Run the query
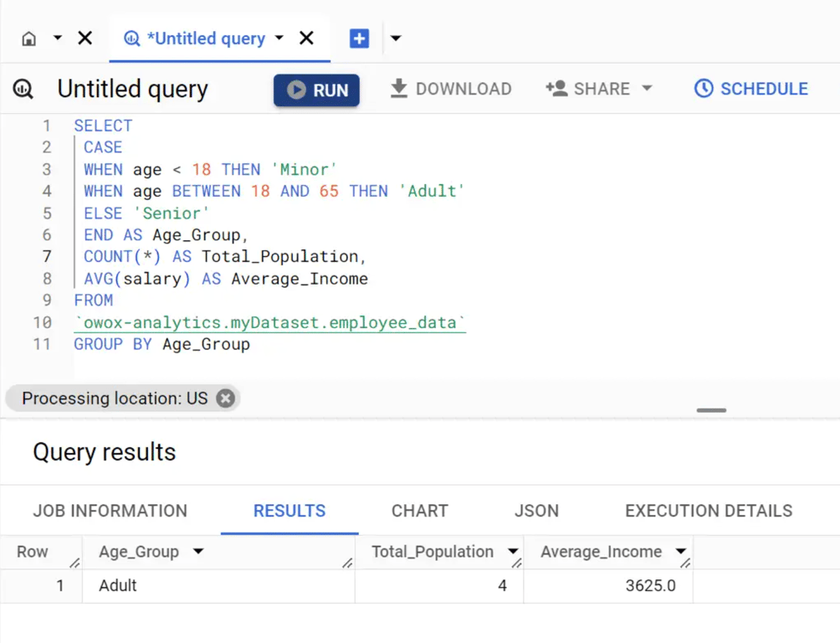Viewport: 840px width, 643px height. tap(316, 90)
